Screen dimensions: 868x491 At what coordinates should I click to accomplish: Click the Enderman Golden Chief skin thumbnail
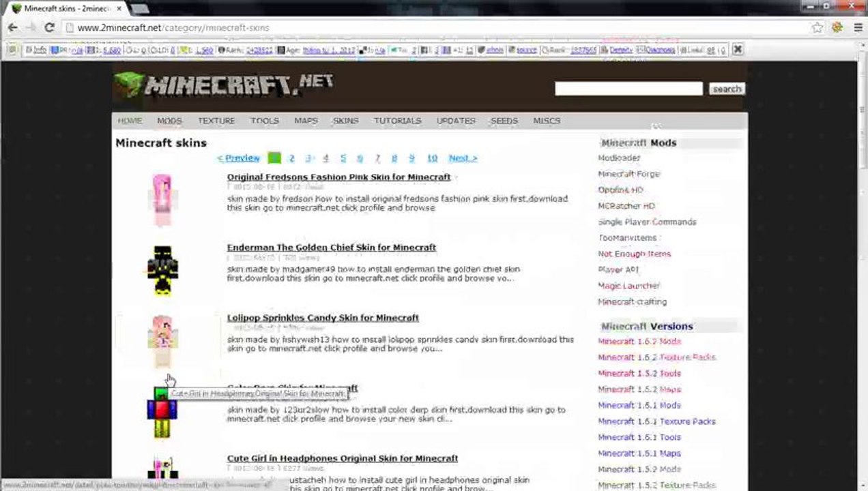[162, 270]
